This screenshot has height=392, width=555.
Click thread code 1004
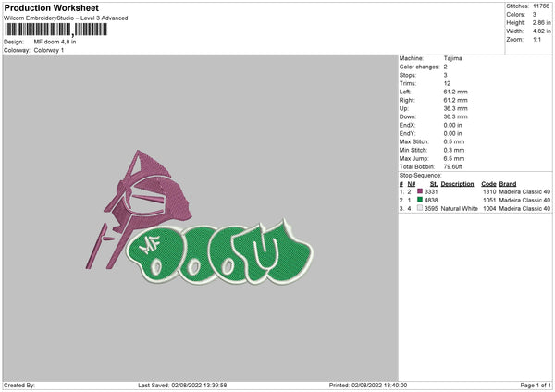pyautogui.click(x=489, y=209)
